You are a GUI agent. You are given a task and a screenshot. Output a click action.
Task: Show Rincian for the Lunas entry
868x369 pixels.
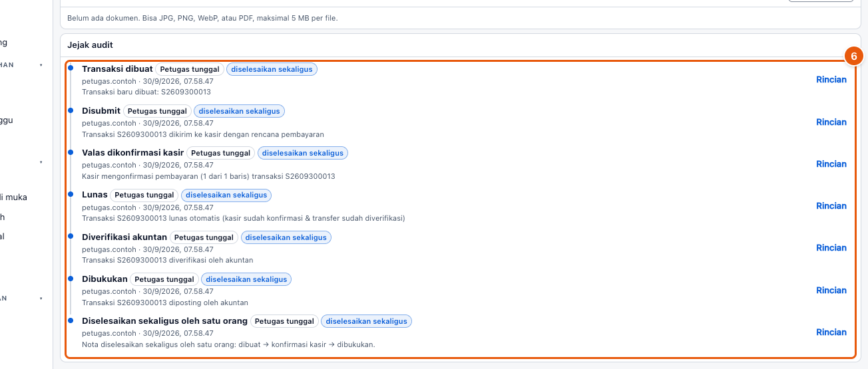(831, 206)
